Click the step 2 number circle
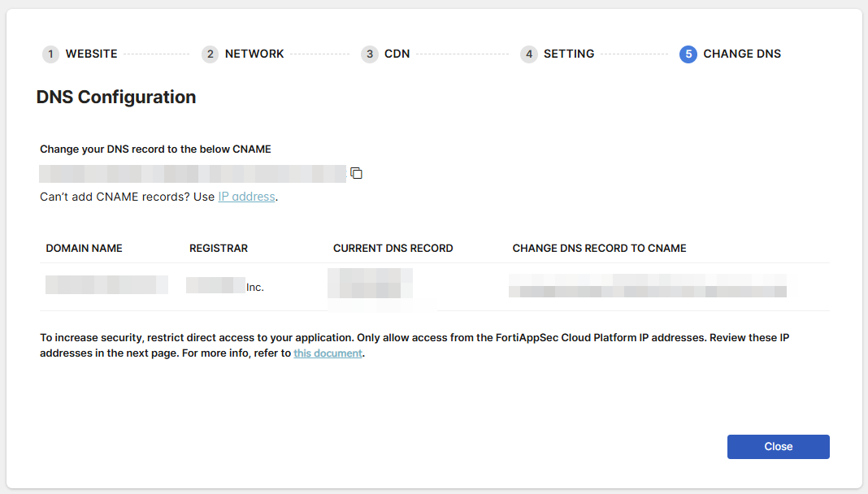Viewport: 868px width, 494px height. click(210, 54)
